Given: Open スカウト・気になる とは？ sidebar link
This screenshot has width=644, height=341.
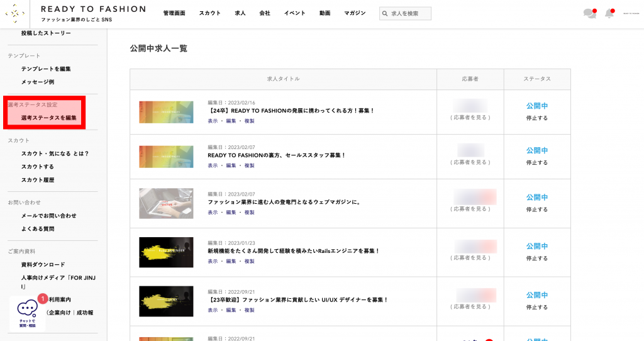Looking at the screenshot, I should 55,154.
